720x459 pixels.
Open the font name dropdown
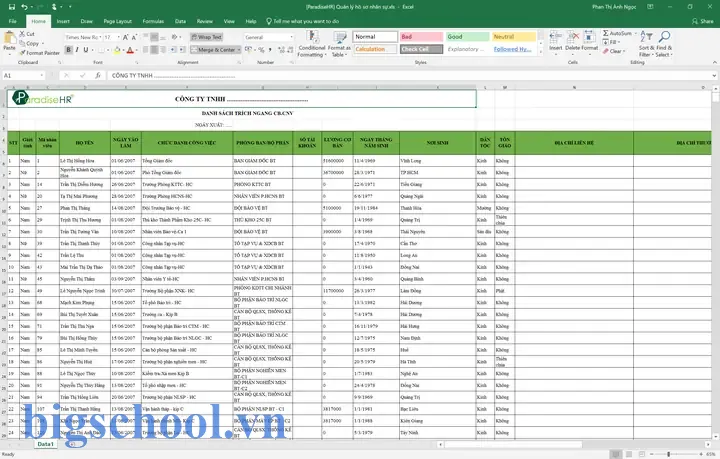tap(100, 37)
